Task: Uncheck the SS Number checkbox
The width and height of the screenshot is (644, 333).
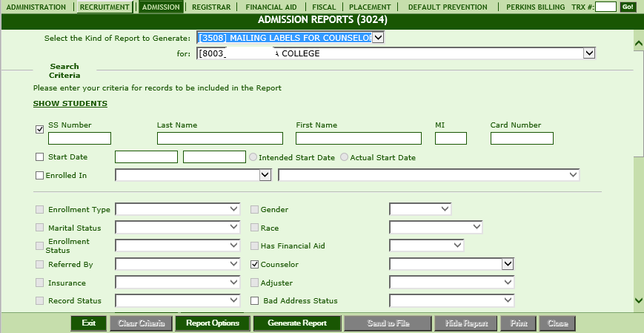Action: point(40,130)
